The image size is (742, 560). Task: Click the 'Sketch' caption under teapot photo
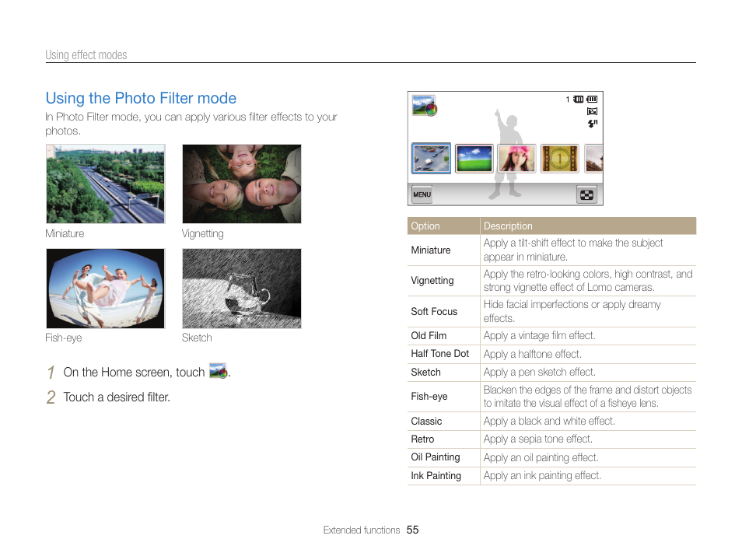coord(197,338)
